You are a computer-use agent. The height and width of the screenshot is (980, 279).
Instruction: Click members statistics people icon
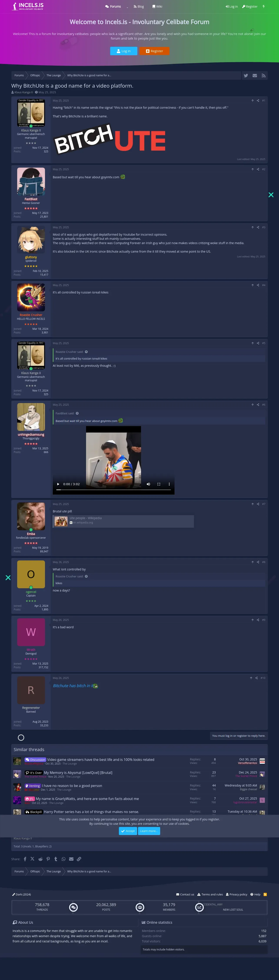coord(140,907)
